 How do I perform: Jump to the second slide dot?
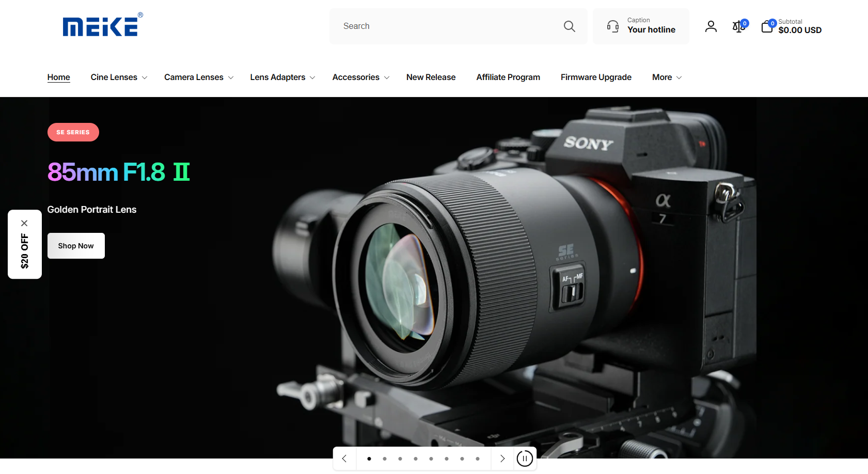(385, 459)
